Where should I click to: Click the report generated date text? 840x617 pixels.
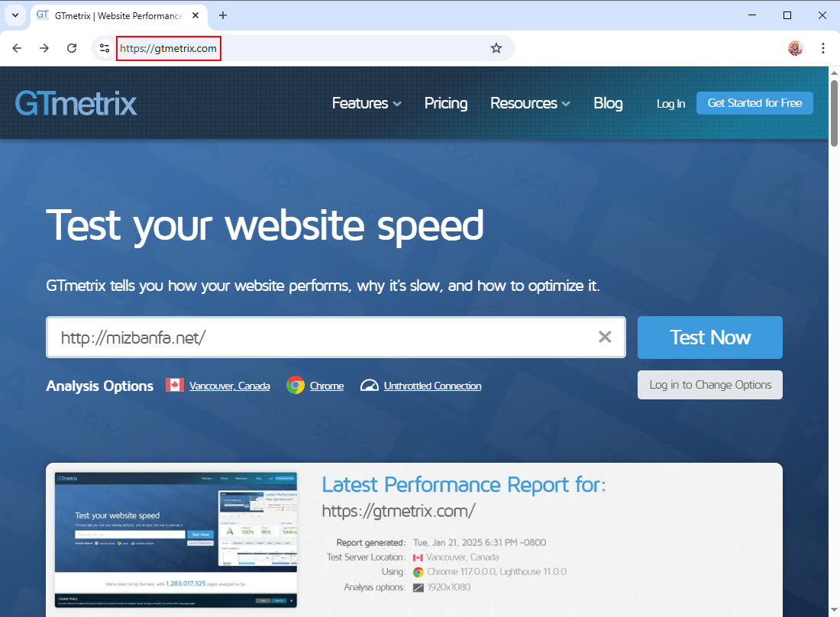point(480,543)
